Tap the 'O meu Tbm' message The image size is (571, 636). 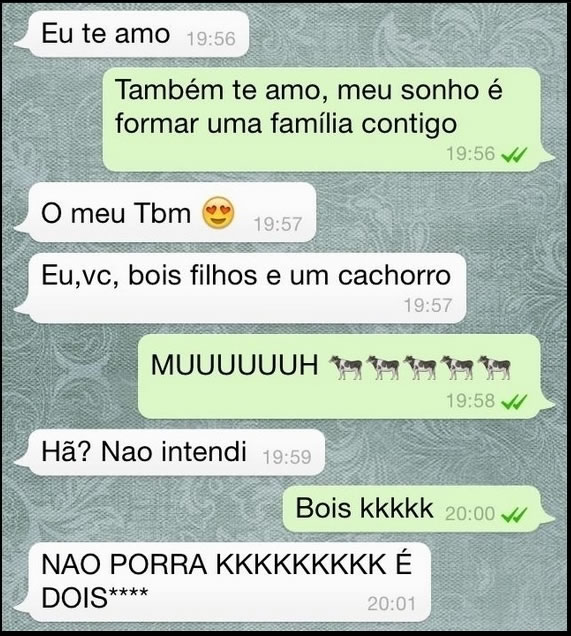(x=165, y=213)
